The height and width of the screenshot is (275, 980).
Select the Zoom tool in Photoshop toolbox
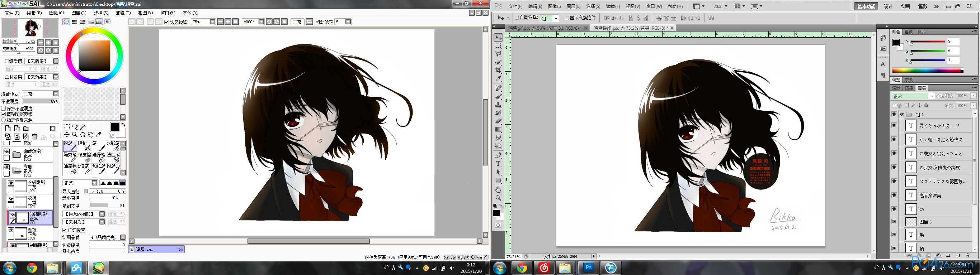498,198
